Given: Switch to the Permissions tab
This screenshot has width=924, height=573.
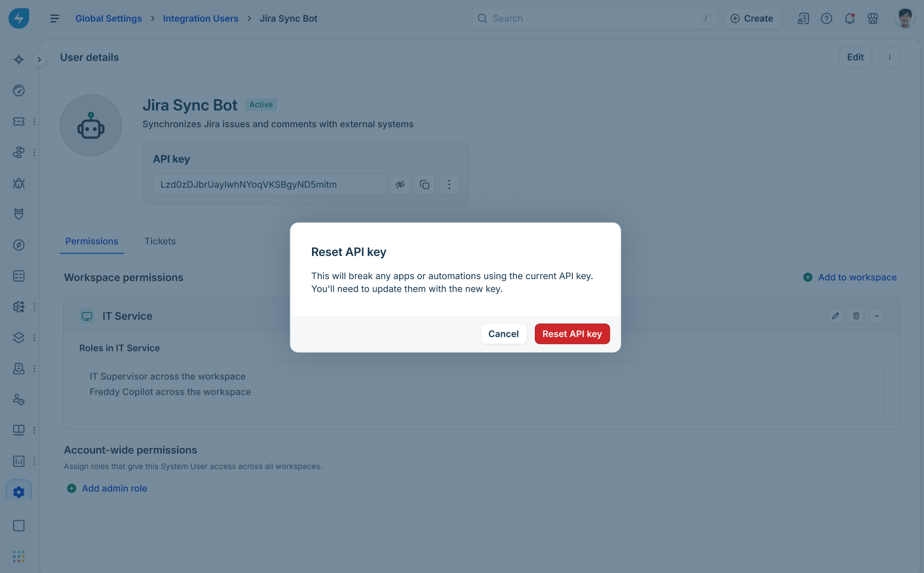Looking at the screenshot, I should tap(92, 241).
